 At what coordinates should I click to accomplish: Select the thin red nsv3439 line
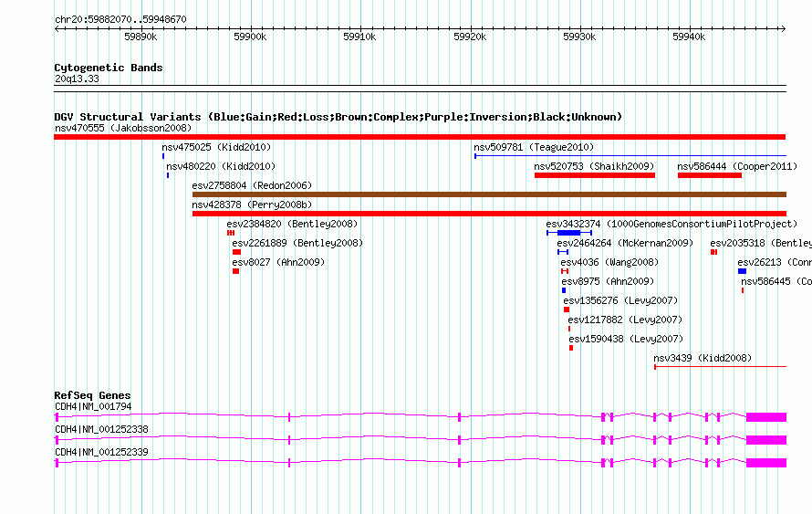click(721, 367)
